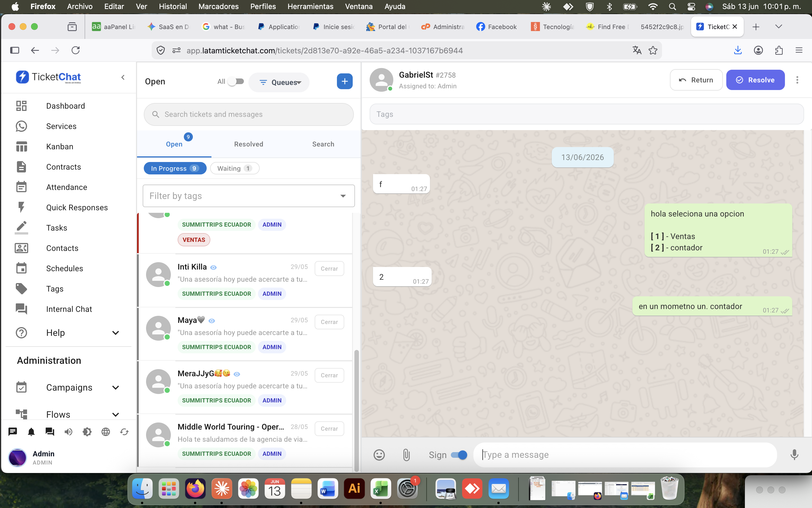Image resolution: width=812 pixels, height=508 pixels.
Task: Select the Waiting filter chip
Action: click(235, 168)
